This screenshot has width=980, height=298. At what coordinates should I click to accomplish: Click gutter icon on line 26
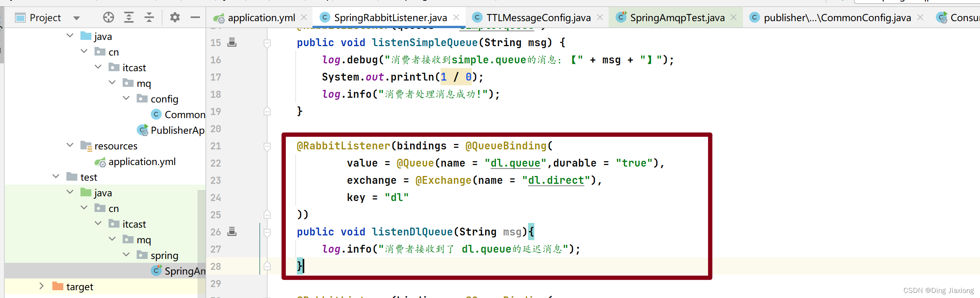coord(232,232)
